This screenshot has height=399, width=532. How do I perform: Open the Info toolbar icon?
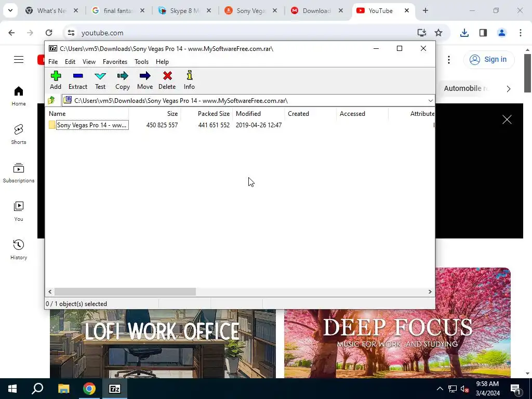[x=189, y=80]
